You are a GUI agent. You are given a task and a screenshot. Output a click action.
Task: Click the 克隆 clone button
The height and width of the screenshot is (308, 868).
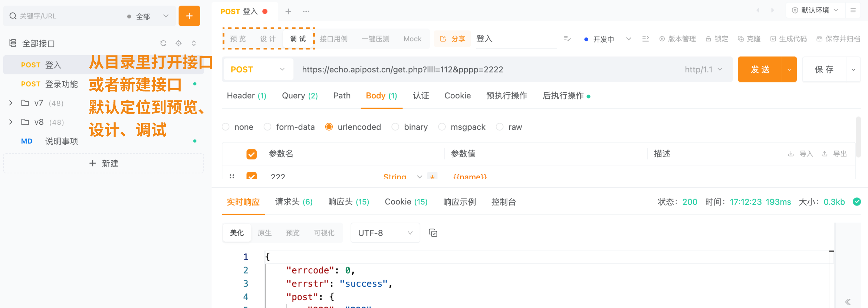click(x=749, y=39)
